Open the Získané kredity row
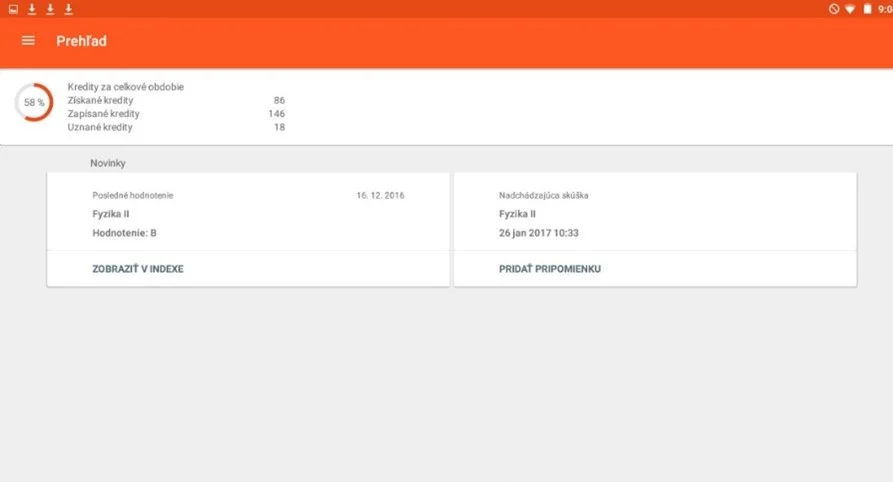893x482 pixels. (x=175, y=101)
